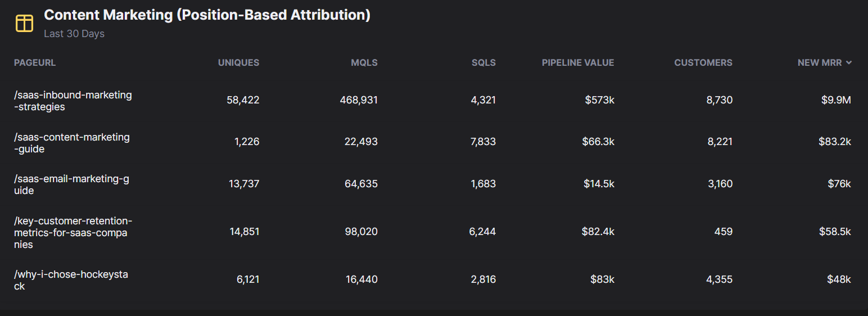Sort table by UNIQUES column header
The image size is (868, 316).
(238, 63)
